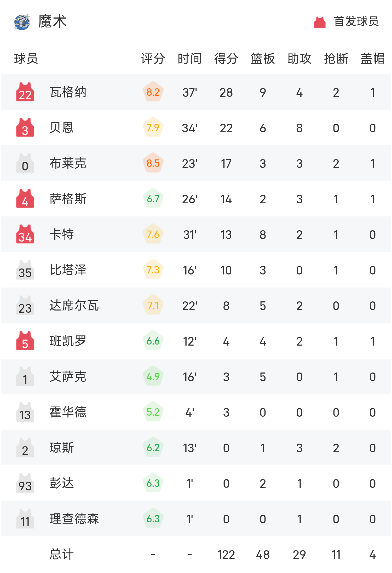Viewport: 392px width, 573px height.
Task: Tap the red number 22 jersey icon
Action: (x=25, y=92)
